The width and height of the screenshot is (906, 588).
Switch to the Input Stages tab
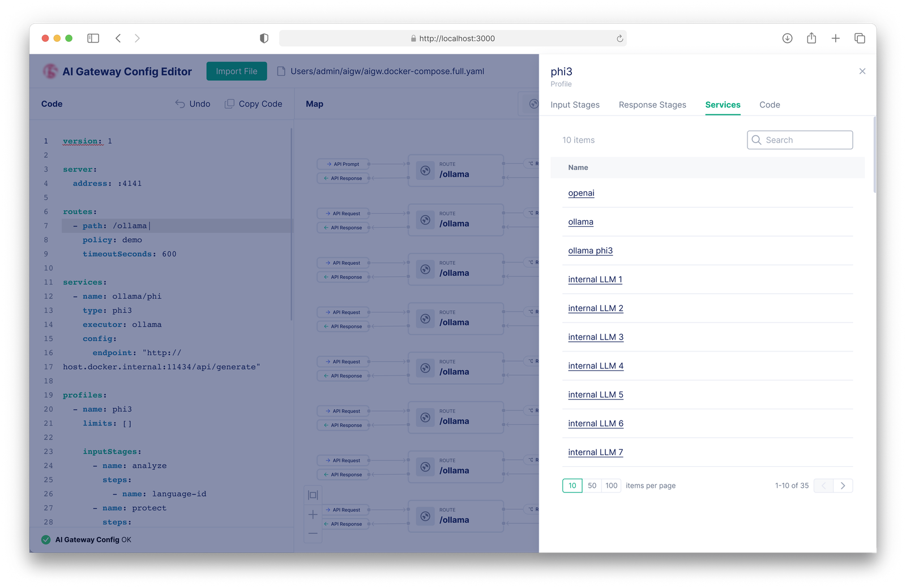coord(575,105)
